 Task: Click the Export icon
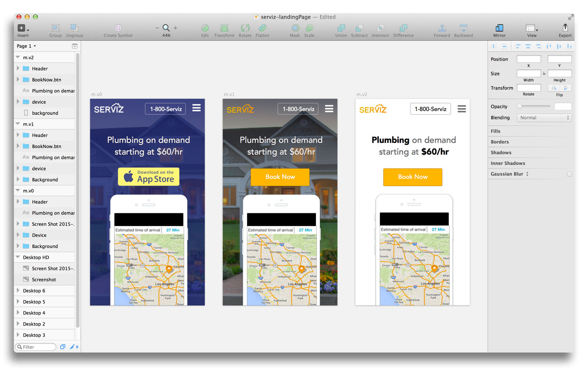pyautogui.click(x=565, y=27)
